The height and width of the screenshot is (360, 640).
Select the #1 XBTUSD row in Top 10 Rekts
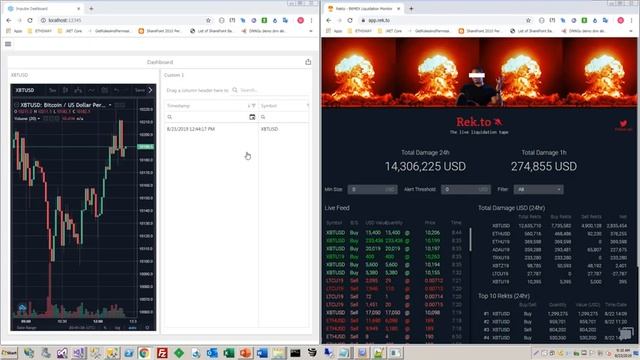click(555, 314)
